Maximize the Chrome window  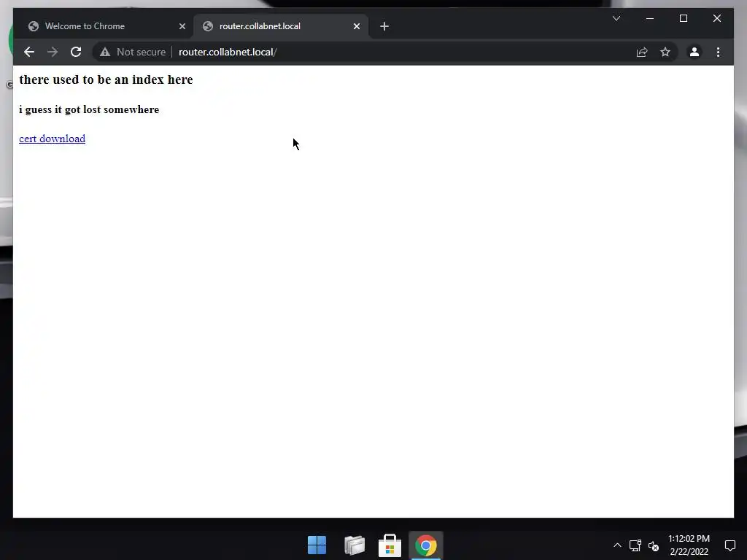pyautogui.click(x=683, y=18)
